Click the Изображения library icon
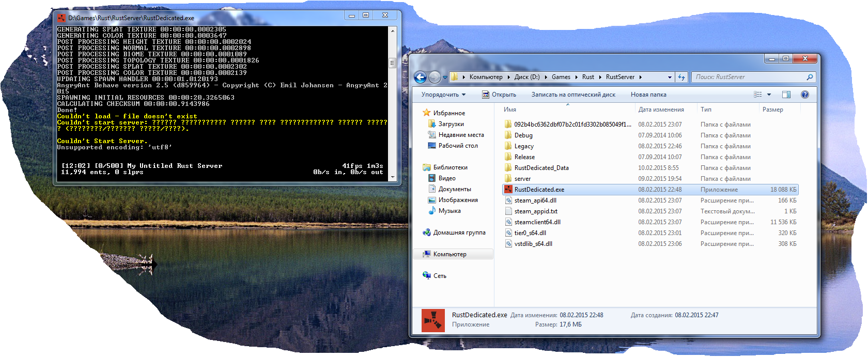Viewport: 868px width, 357px height. tap(432, 200)
